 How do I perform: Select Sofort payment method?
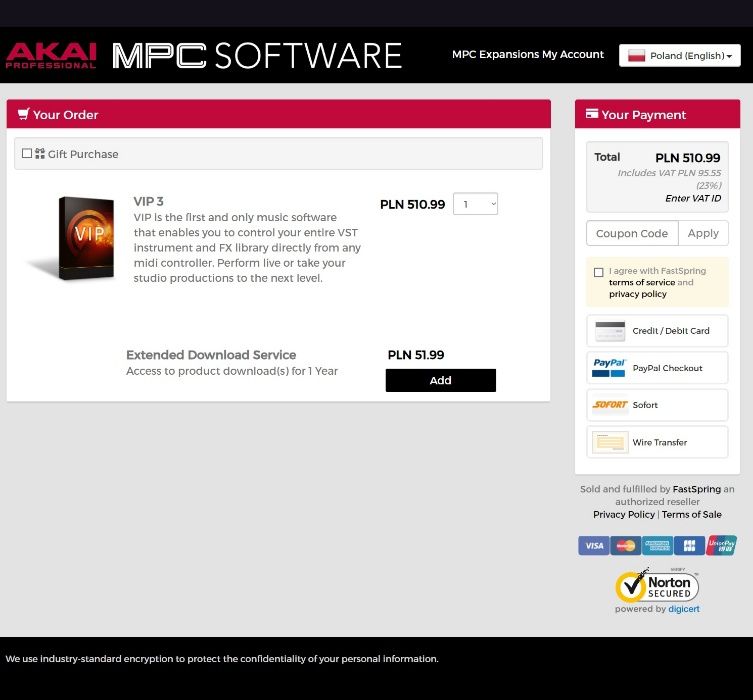pos(657,405)
